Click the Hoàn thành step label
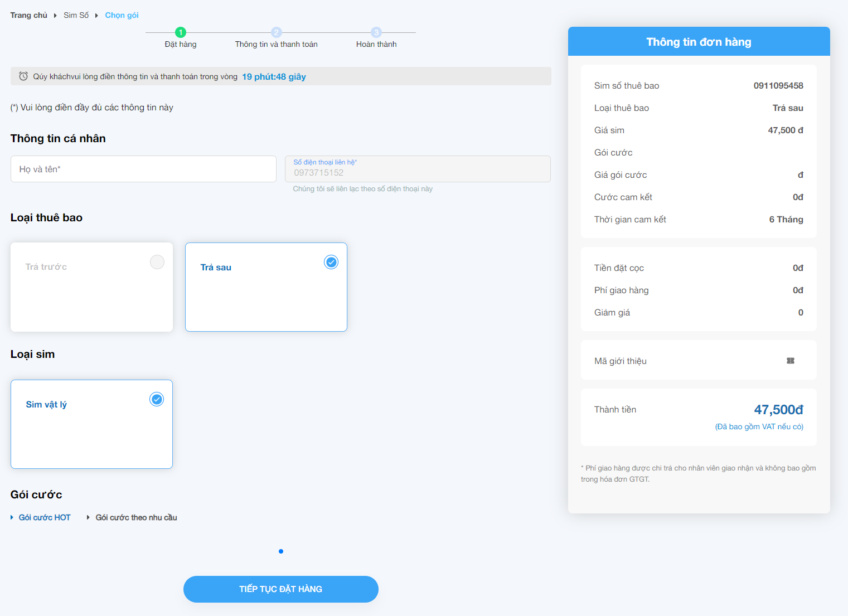848x616 pixels. [x=376, y=44]
